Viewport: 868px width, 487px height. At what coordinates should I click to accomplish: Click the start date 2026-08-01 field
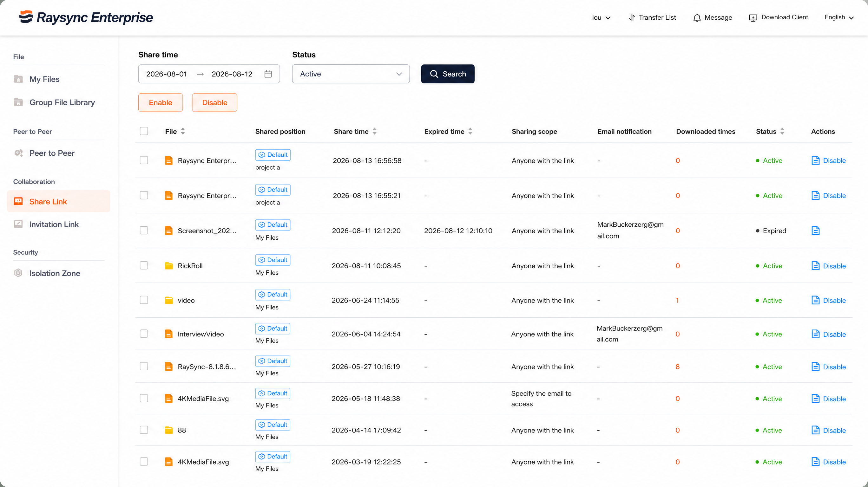pyautogui.click(x=167, y=74)
